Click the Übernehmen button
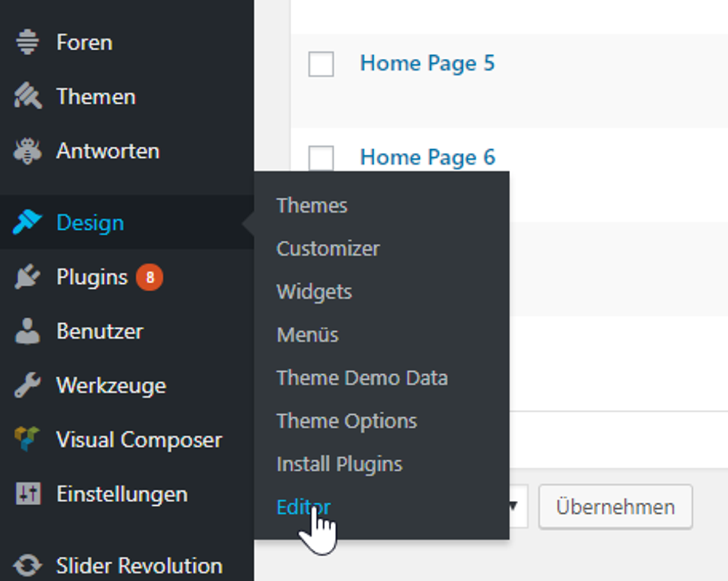Screen dimensions: 728x581 click(x=616, y=506)
